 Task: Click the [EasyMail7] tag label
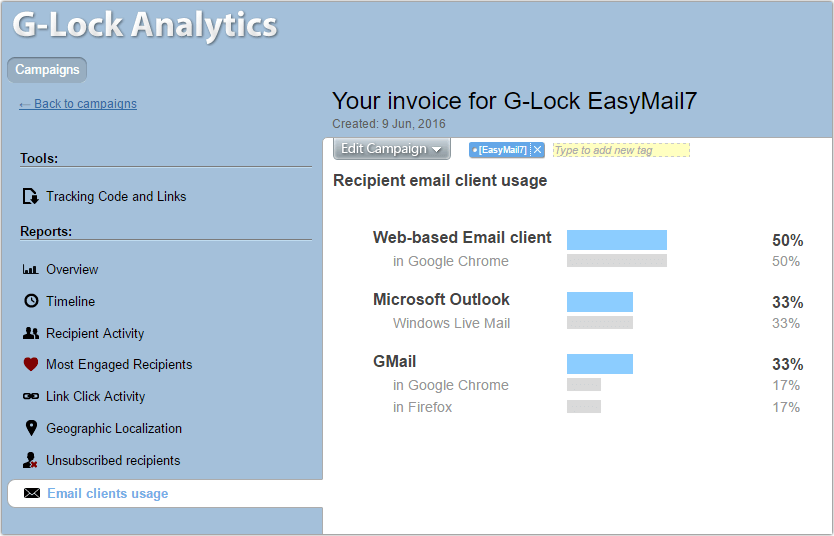pos(502,150)
